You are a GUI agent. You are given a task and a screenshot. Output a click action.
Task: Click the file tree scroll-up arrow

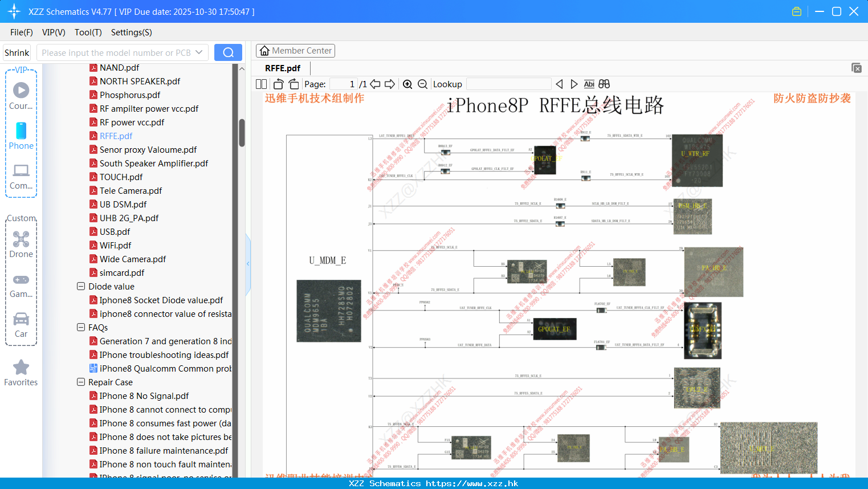(242, 68)
